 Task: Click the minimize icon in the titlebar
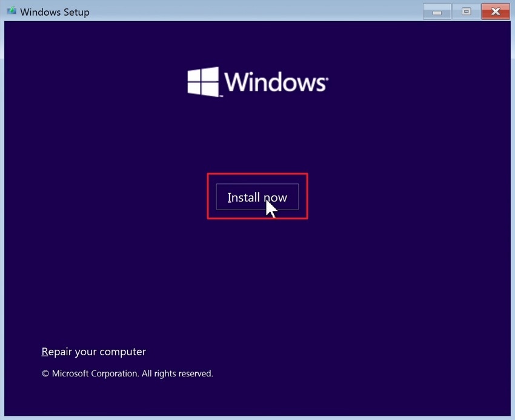pyautogui.click(x=436, y=11)
